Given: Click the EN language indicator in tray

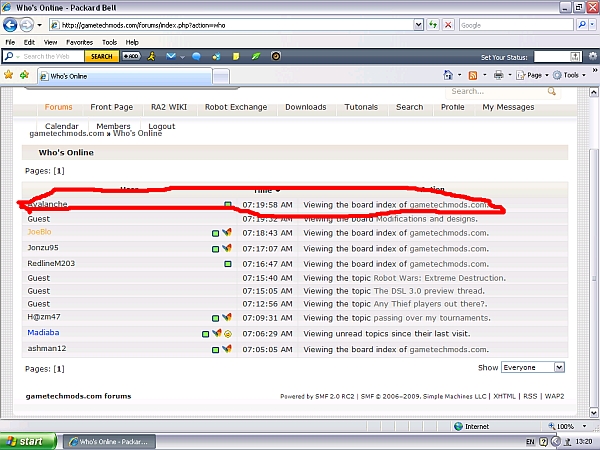Looking at the screenshot, I should tap(530, 442).
